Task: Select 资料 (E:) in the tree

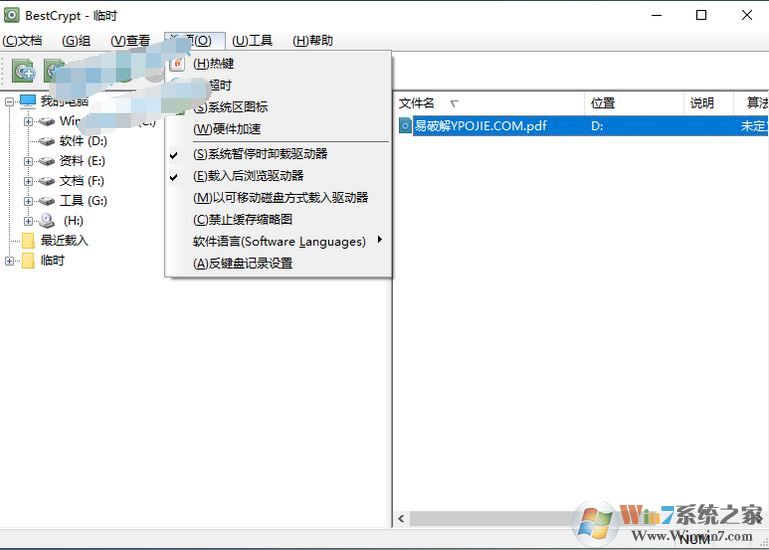Action: tap(82, 161)
